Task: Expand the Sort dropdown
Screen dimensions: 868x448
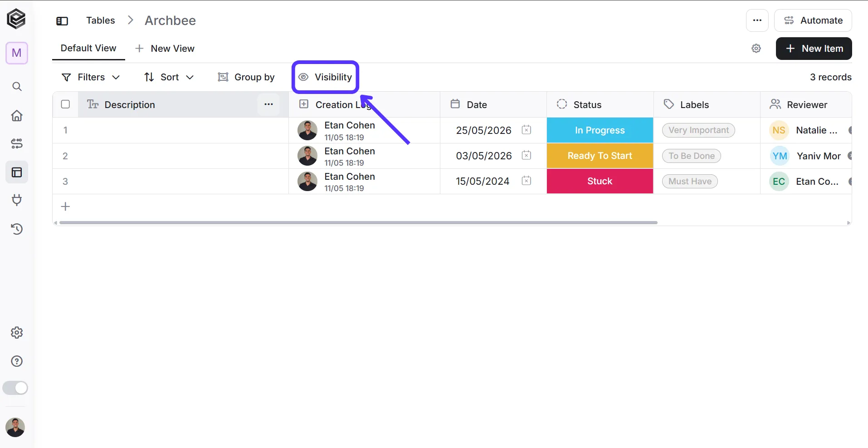Action: (169, 77)
